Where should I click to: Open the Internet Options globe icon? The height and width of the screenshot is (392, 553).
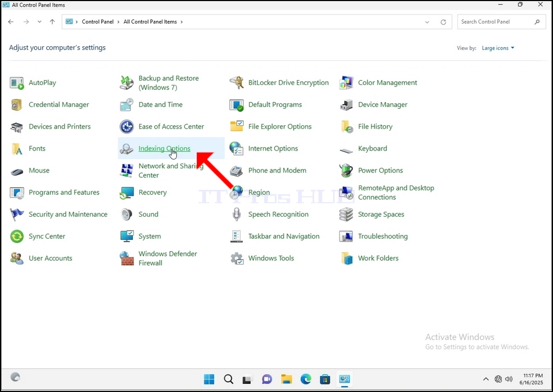coord(236,149)
